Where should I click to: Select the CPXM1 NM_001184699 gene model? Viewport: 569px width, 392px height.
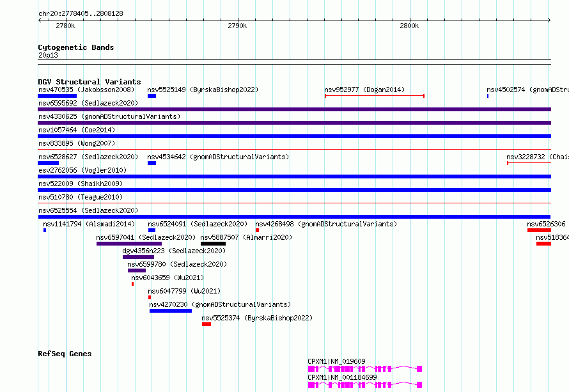pos(364,385)
